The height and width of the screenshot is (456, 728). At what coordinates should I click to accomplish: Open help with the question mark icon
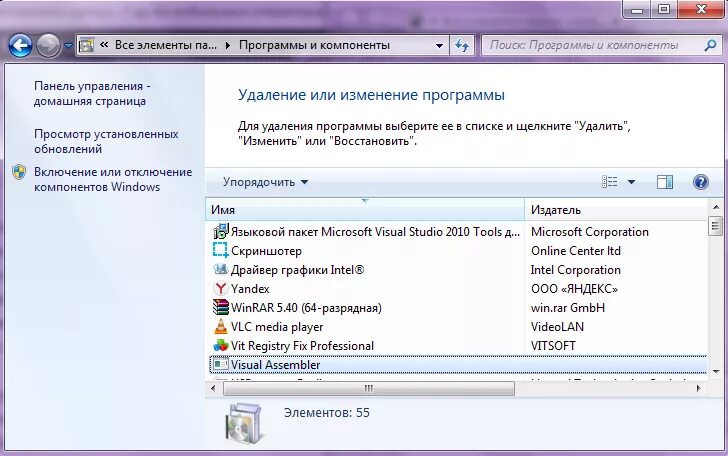701,182
